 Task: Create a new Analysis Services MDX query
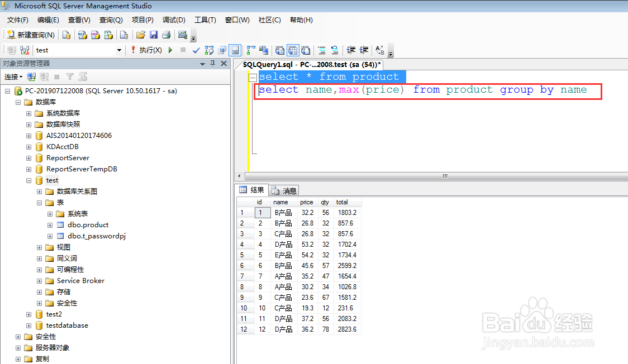pos(83,35)
